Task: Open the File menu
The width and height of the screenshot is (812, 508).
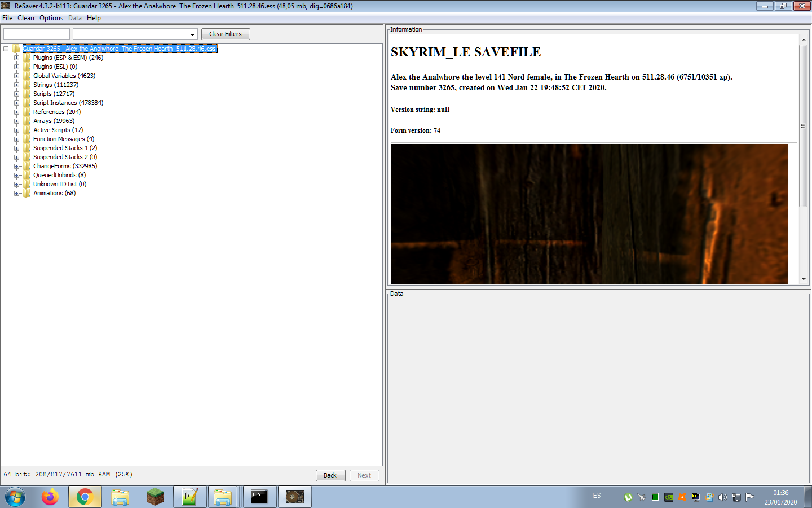Action: (7, 18)
